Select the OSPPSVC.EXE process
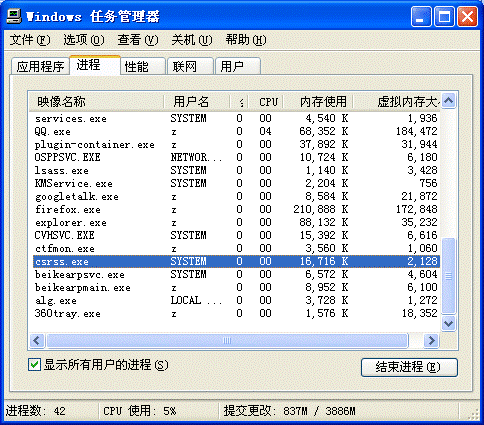484x425 pixels. pyautogui.click(x=236, y=157)
